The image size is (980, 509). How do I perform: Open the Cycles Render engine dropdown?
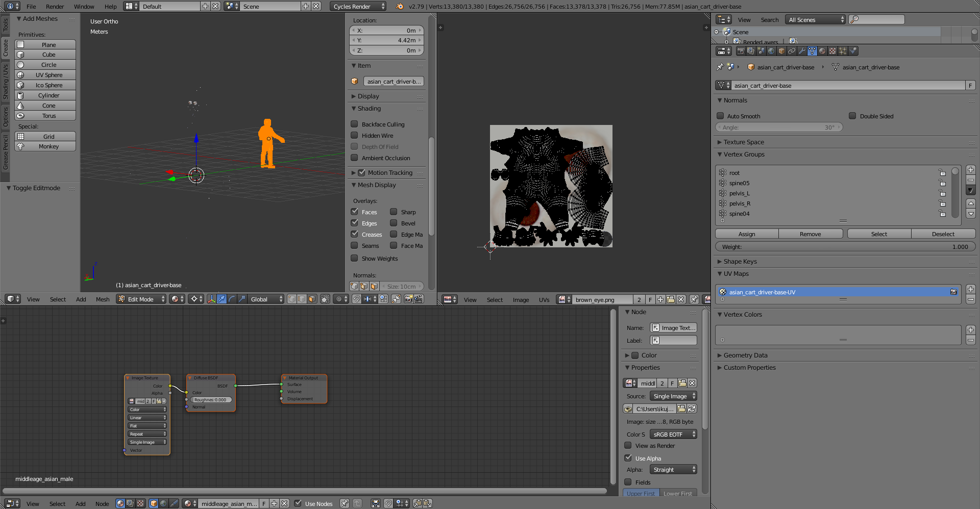(358, 6)
